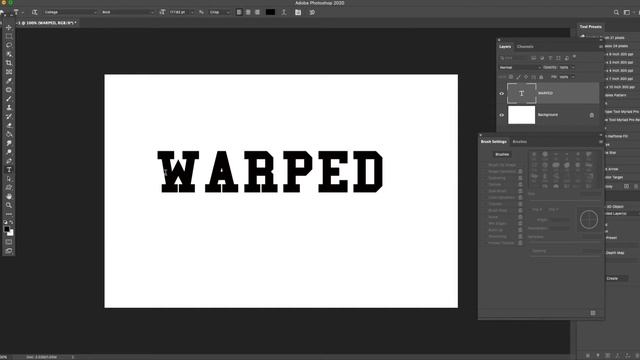
Task: Open the Normal blend mode dropdown
Action: tap(520, 67)
